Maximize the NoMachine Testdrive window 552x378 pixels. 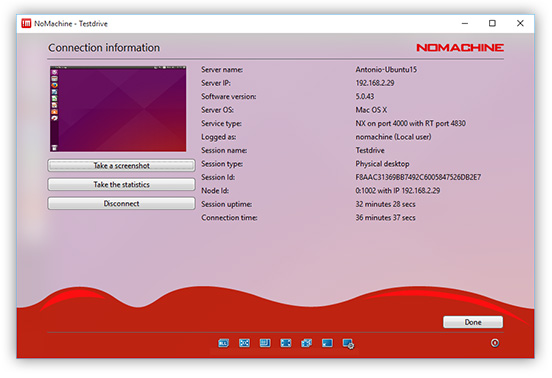click(492, 23)
